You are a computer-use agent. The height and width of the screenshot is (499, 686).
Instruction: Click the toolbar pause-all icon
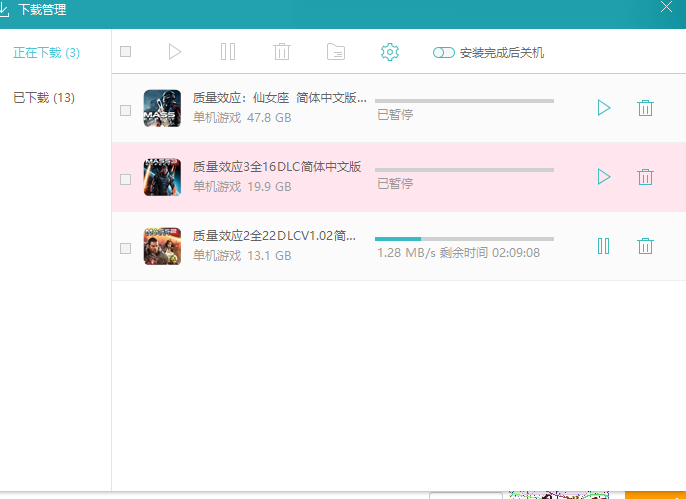(228, 52)
